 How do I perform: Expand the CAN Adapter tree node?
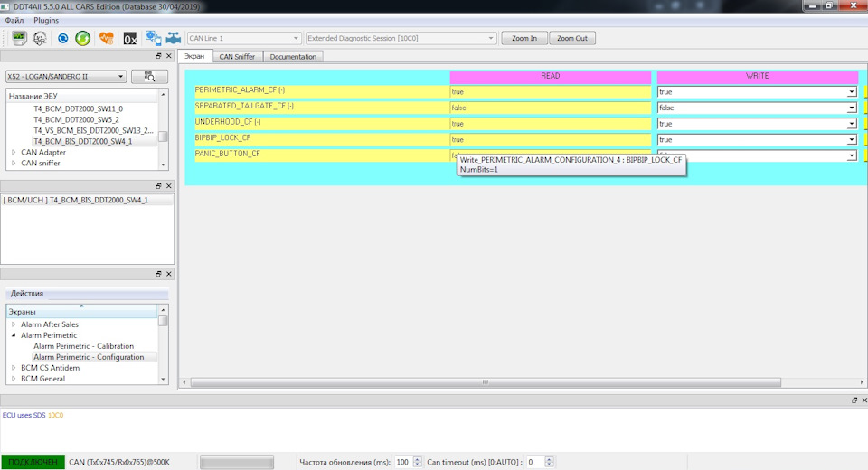[x=14, y=152]
